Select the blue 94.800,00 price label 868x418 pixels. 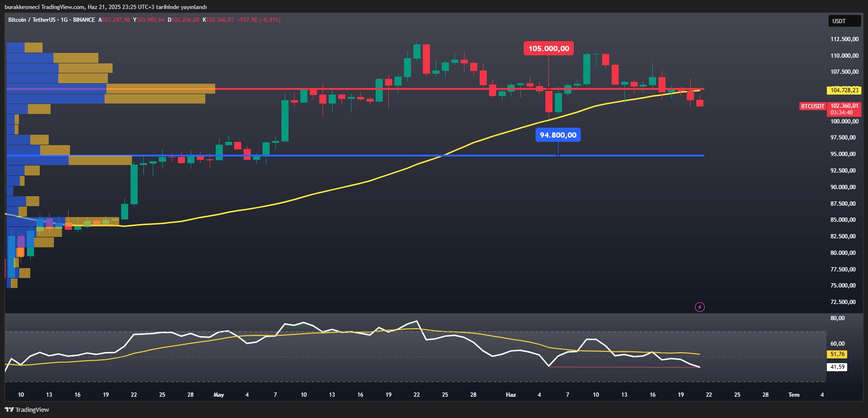558,135
